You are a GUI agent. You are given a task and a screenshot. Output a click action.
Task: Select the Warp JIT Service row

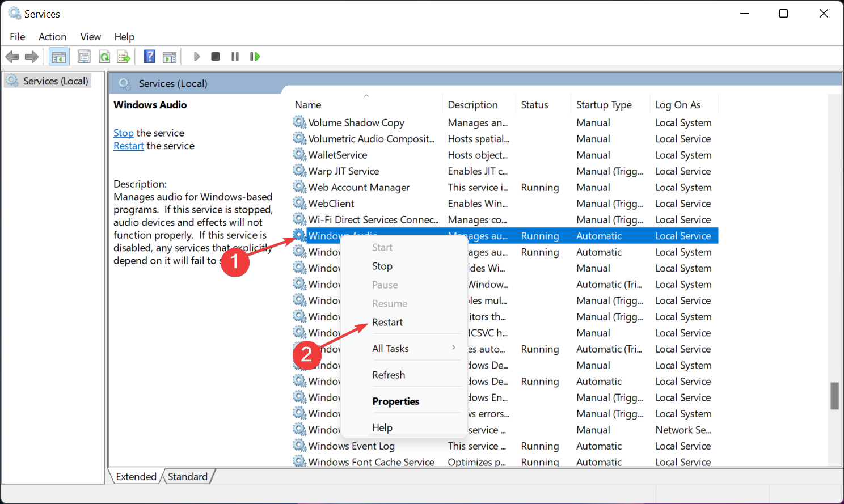(x=505, y=171)
